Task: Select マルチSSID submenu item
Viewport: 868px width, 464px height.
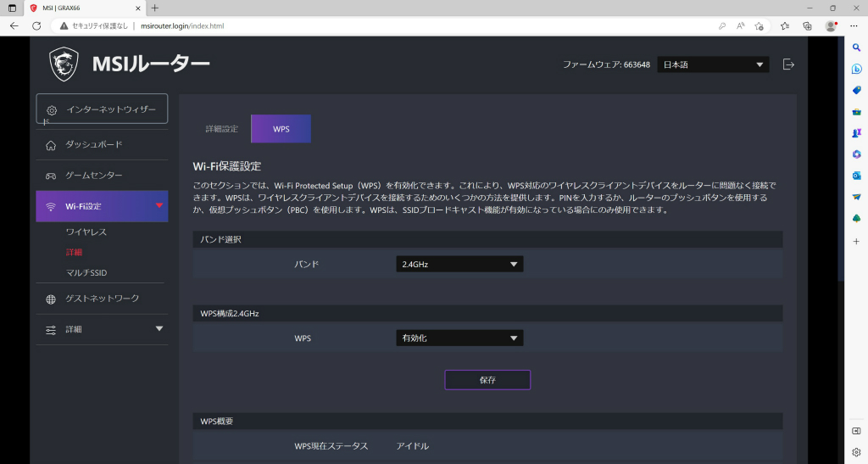Action: [86, 273]
